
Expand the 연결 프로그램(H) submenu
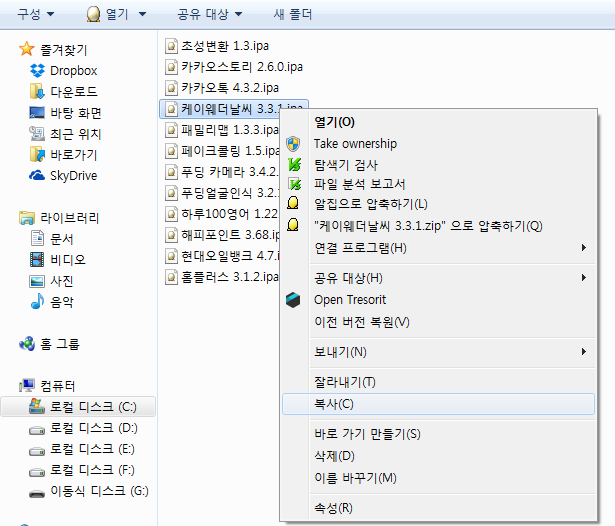click(584, 248)
